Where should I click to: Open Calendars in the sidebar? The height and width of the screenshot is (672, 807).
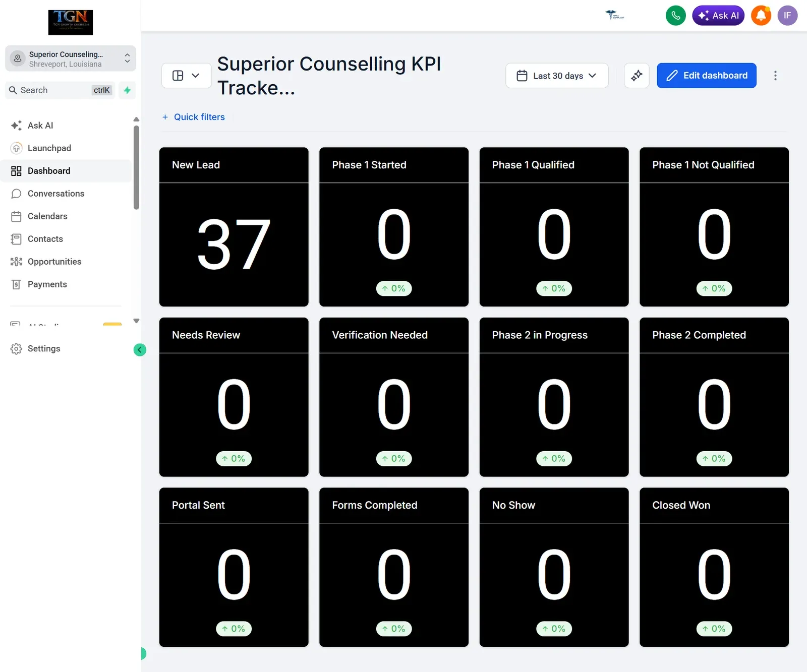coord(66,216)
